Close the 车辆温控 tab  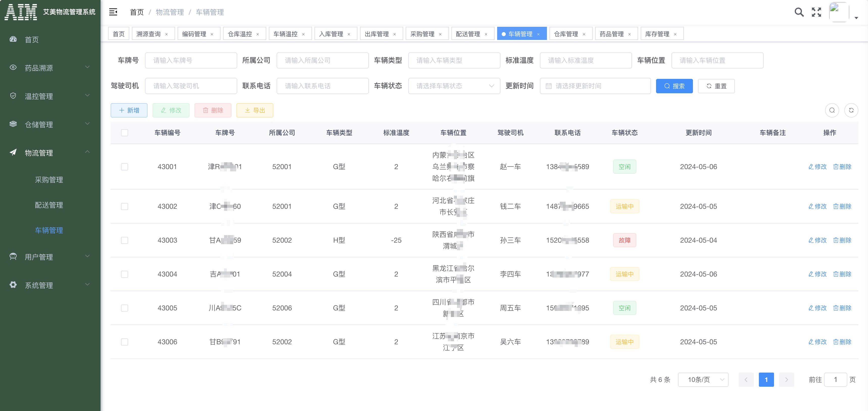(x=304, y=34)
